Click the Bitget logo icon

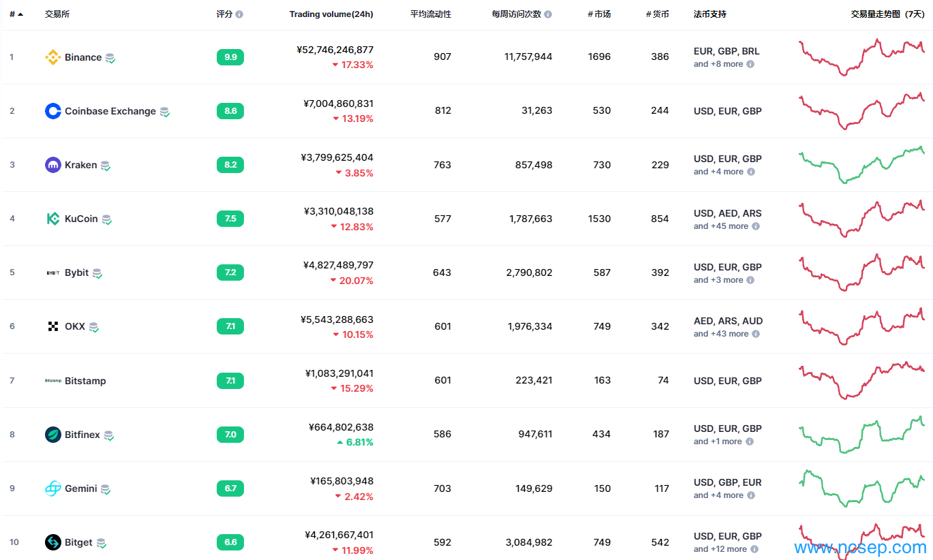53,542
